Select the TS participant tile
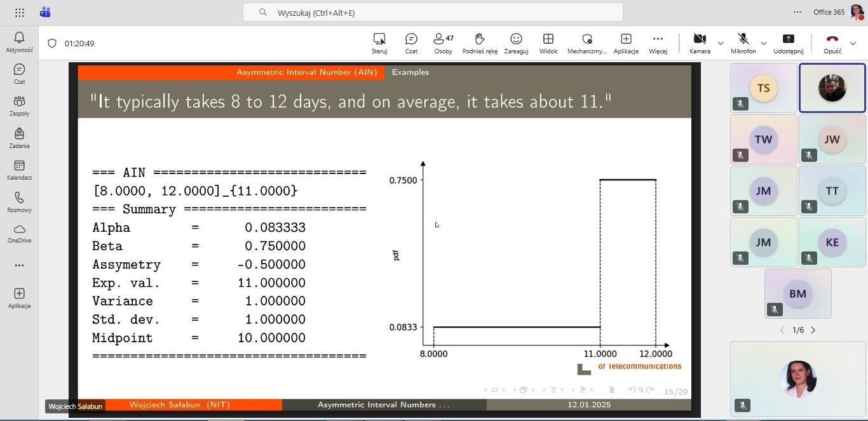This screenshot has height=421, width=868. click(763, 88)
